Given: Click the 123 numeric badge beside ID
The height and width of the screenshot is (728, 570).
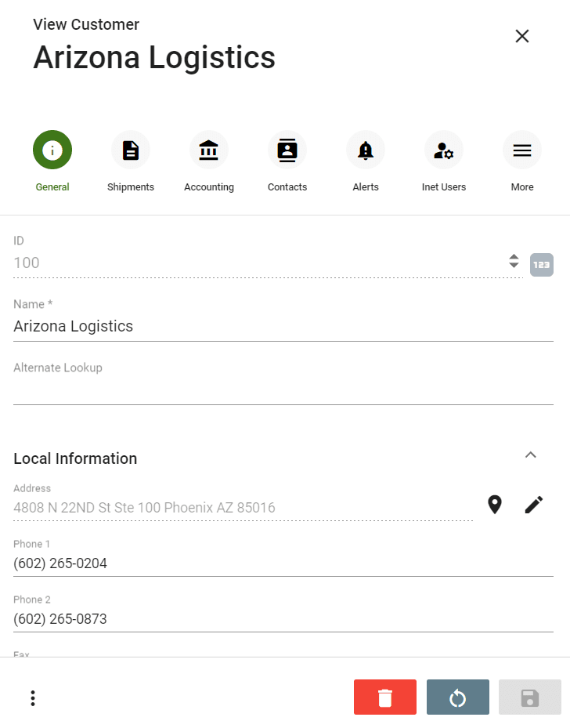Looking at the screenshot, I should coord(541,264).
